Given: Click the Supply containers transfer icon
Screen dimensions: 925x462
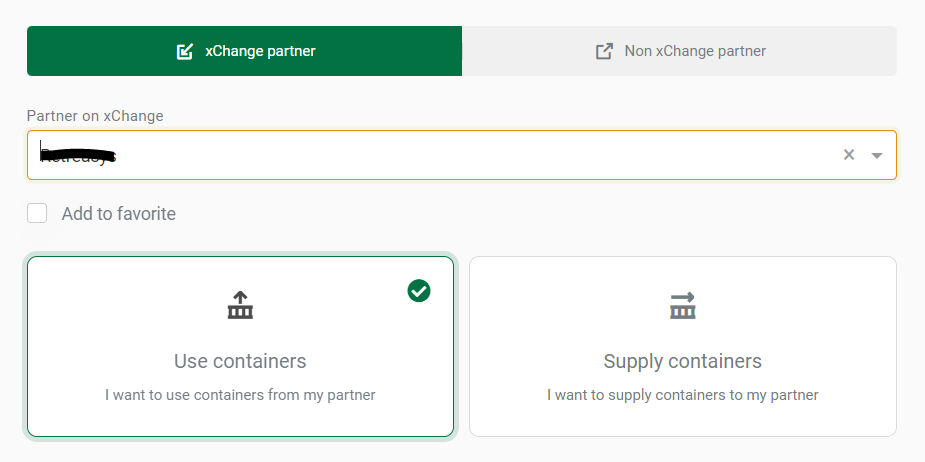Looking at the screenshot, I should coord(683,306).
